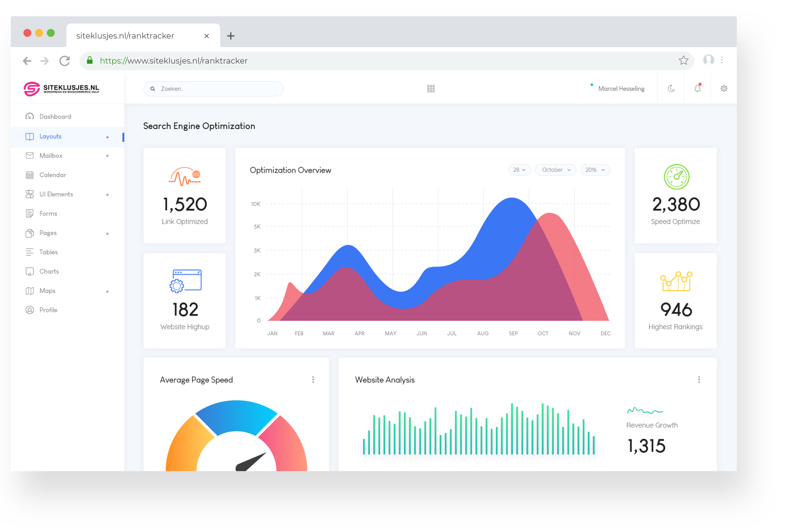Click the Speed Optimize gauge icon
The height and width of the screenshot is (528, 812).
coord(677,177)
